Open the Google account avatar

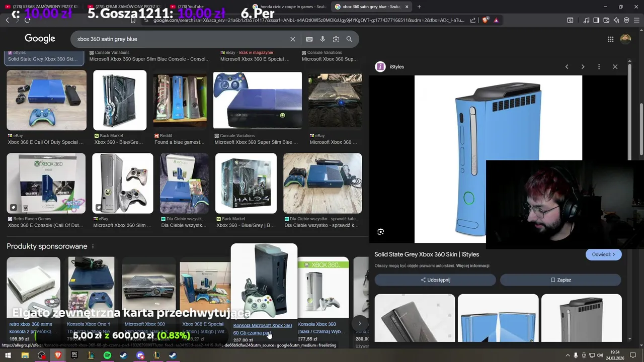tap(625, 39)
